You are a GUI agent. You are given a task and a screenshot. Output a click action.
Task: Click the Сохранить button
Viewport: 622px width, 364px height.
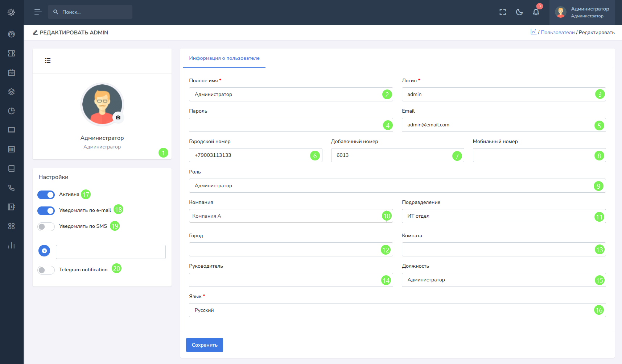coord(205,345)
